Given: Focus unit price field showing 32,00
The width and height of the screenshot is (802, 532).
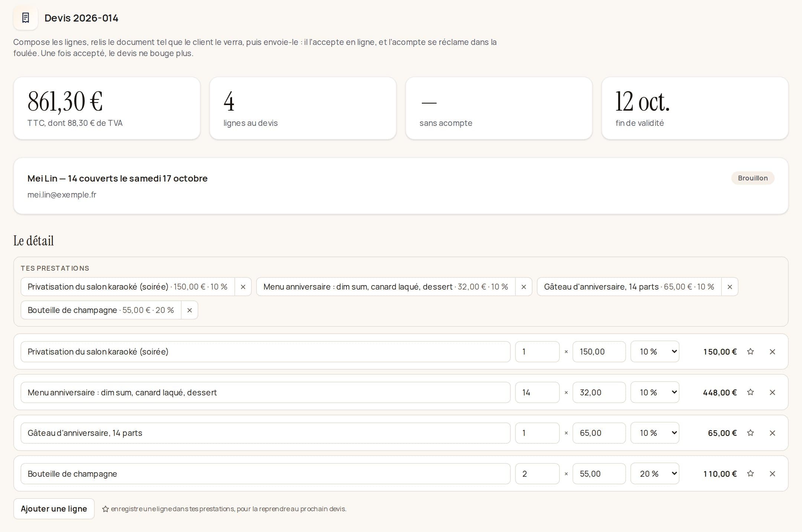Looking at the screenshot, I should (x=599, y=392).
